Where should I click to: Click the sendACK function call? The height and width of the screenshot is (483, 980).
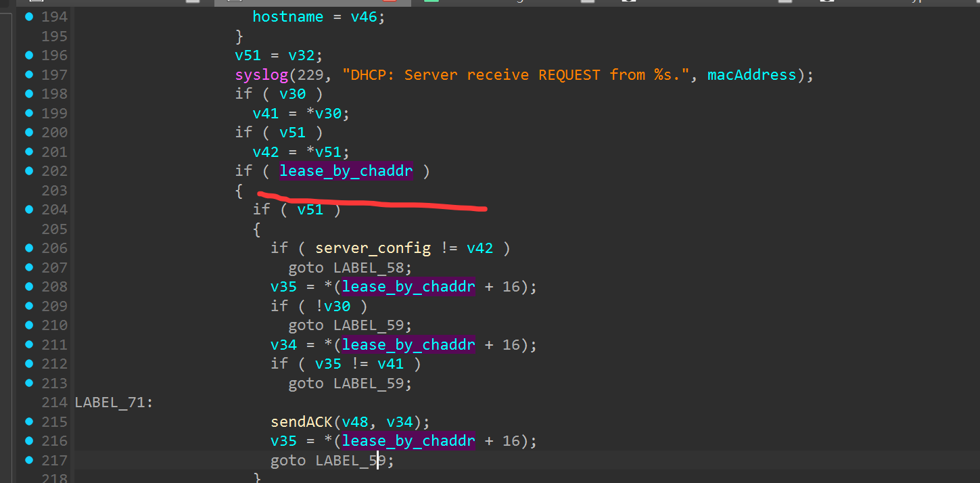point(302,422)
